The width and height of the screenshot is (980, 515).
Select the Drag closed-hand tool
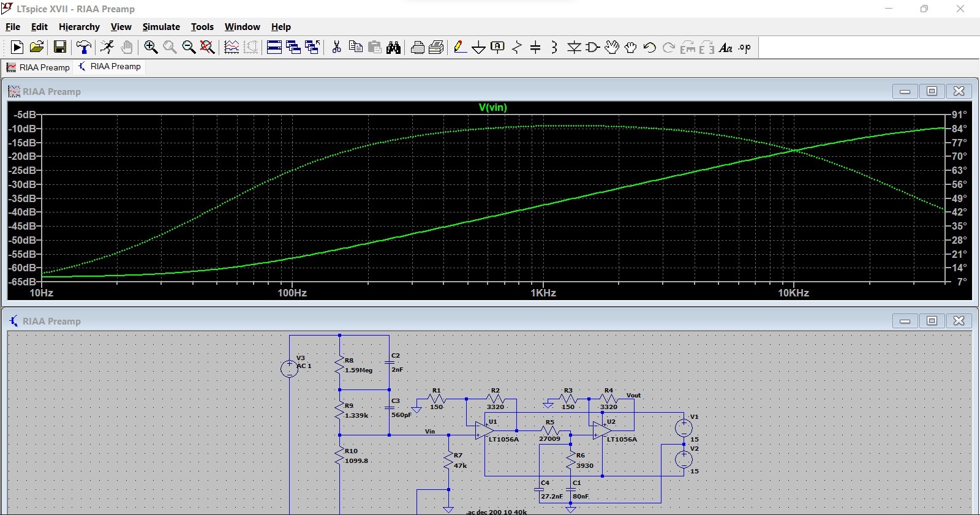click(631, 47)
